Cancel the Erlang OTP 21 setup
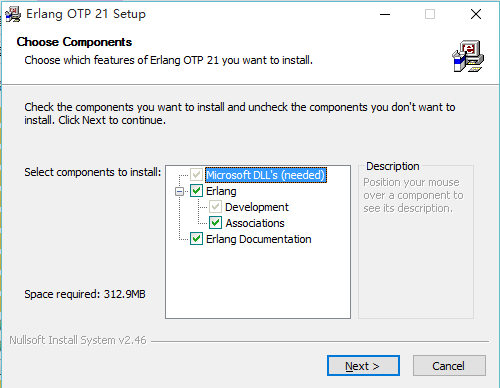This screenshot has width=500, height=388. [449, 366]
